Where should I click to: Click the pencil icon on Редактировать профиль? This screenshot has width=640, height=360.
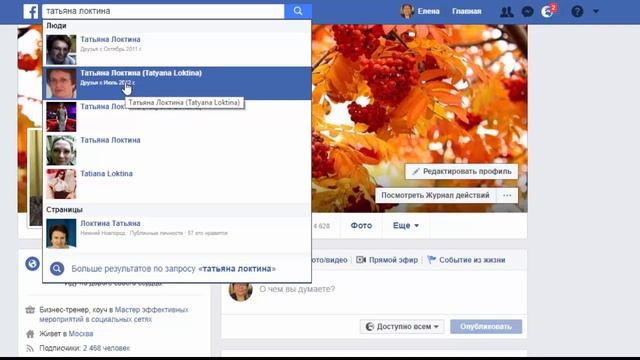416,171
